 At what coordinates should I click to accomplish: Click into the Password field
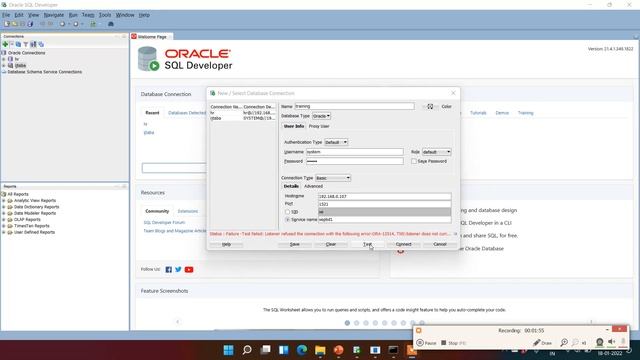click(x=355, y=161)
